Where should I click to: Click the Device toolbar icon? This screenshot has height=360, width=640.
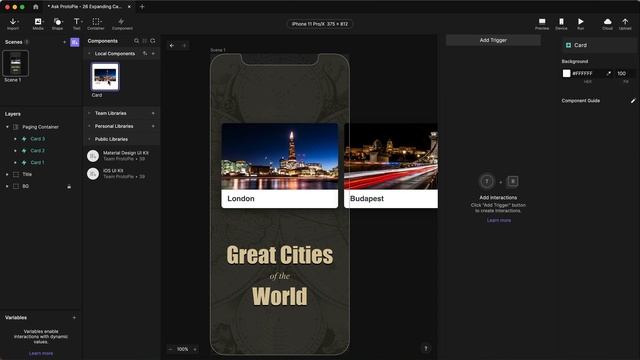pos(561,24)
